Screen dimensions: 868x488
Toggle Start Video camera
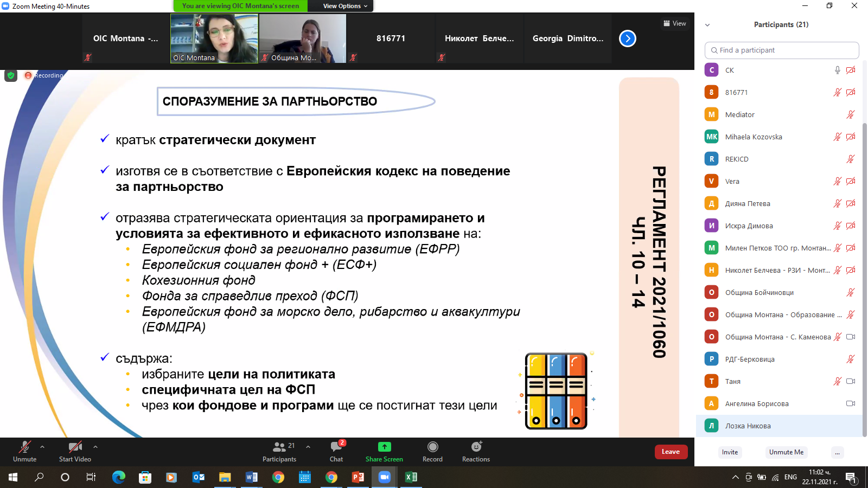[75, 447]
